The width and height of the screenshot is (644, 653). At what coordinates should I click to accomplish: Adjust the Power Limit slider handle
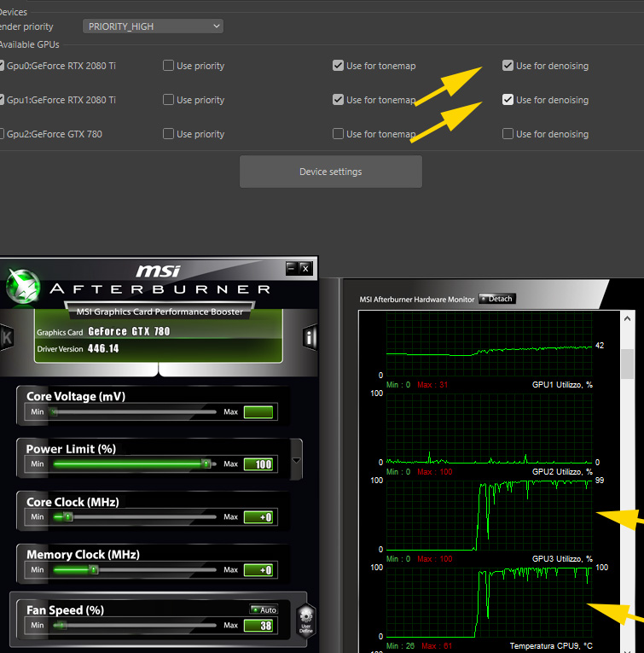[x=206, y=464]
